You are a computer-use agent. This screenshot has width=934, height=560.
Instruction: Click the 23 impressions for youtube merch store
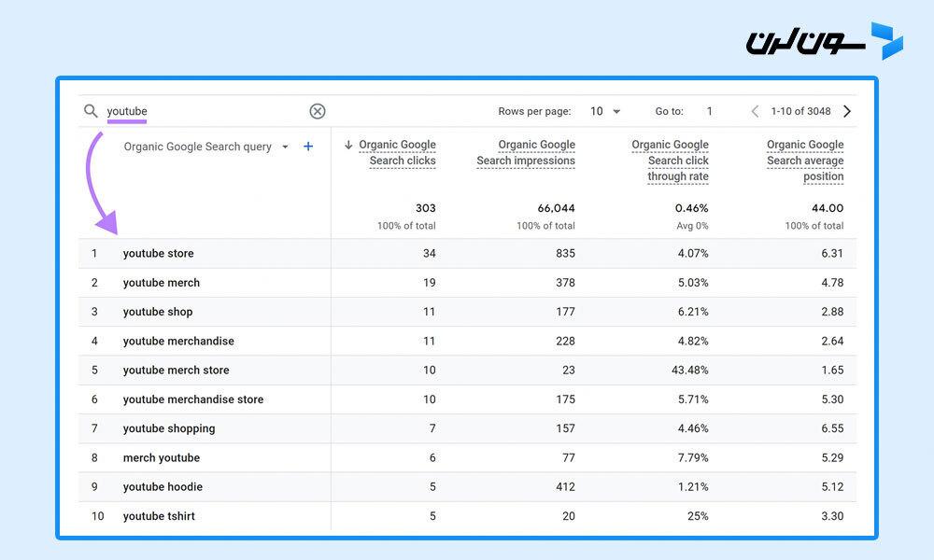pos(569,371)
